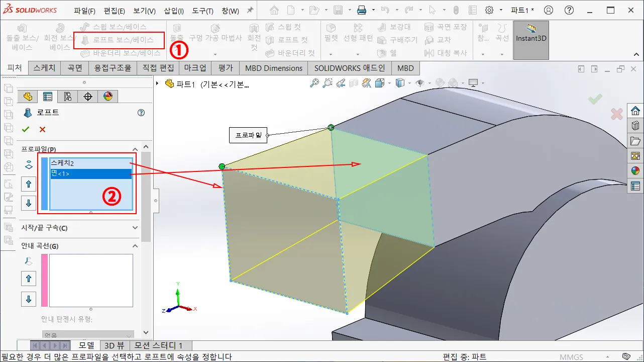Collapse the 안내 곡선(G) section
644x362 pixels.
pos(135,246)
